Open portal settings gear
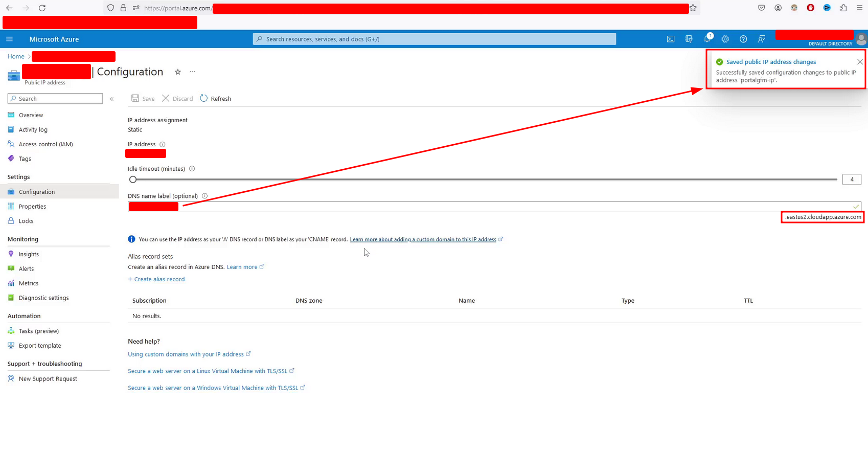Viewport: 868px width, 449px height. [725, 39]
